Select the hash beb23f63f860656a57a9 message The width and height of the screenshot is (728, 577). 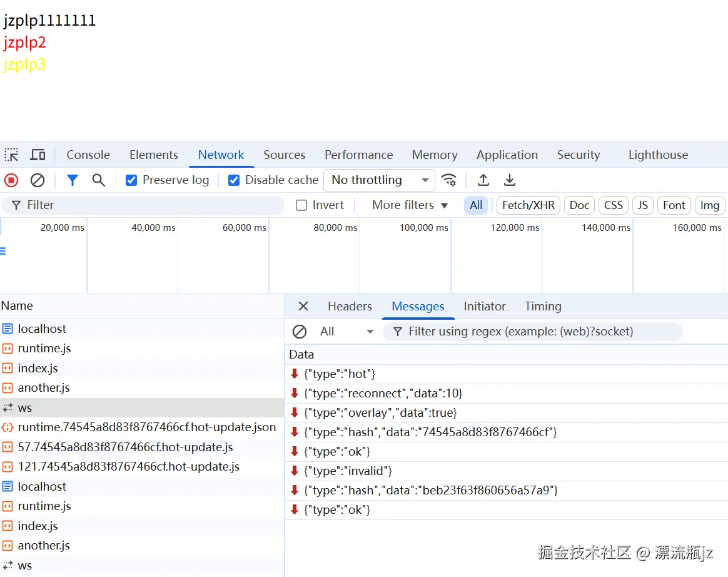507,491
